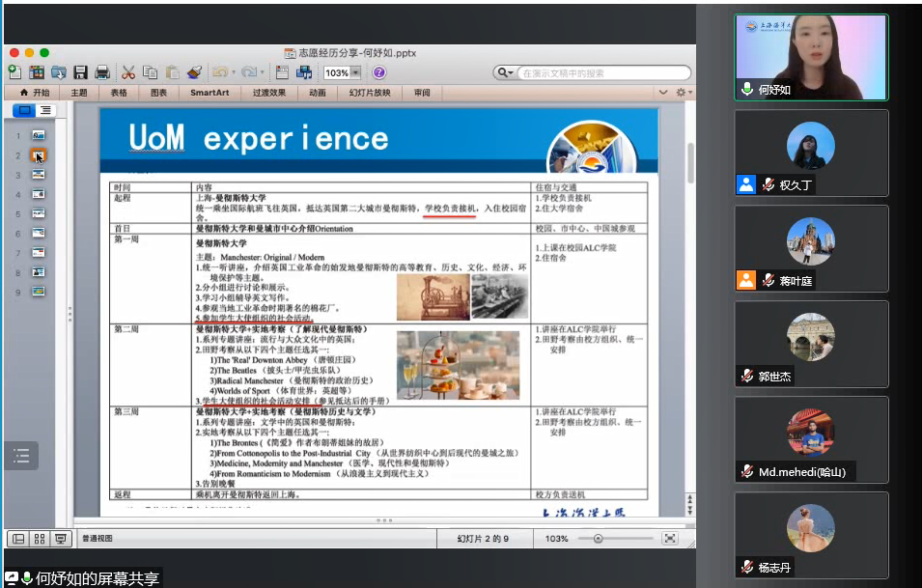Open the 动画 tab
The height and width of the screenshot is (588, 922).
[x=318, y=93]
